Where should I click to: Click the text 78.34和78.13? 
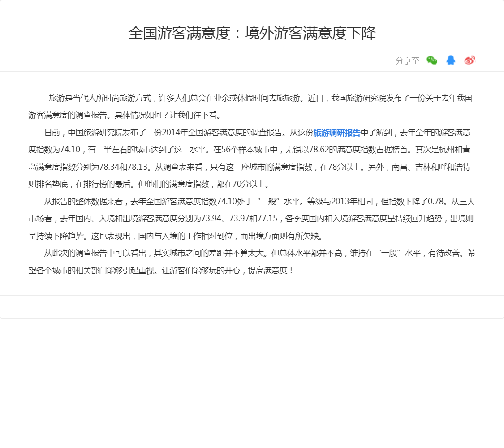click(x=123, y=167)
